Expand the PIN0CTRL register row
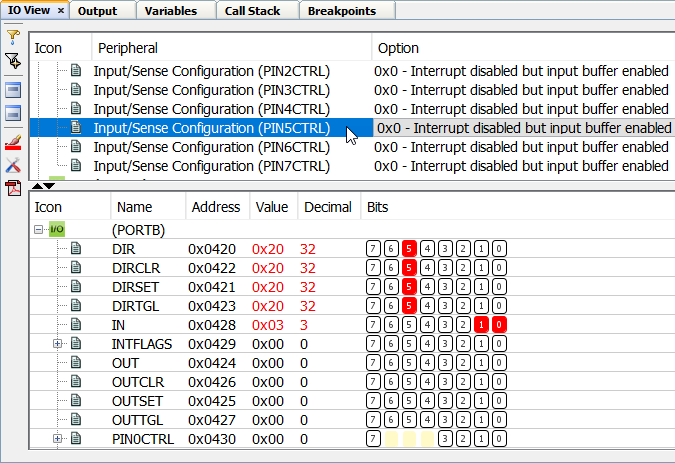675x463 pixels. tap(57, 439)
